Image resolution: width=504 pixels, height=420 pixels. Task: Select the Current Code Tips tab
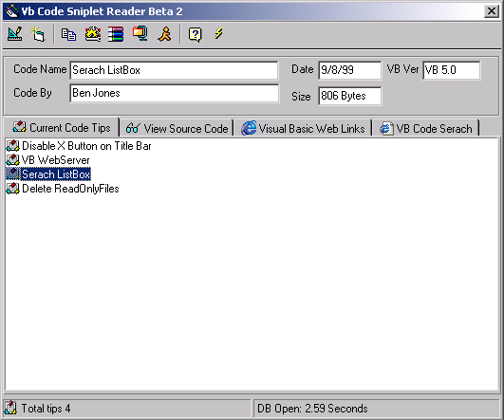(61, 127)
